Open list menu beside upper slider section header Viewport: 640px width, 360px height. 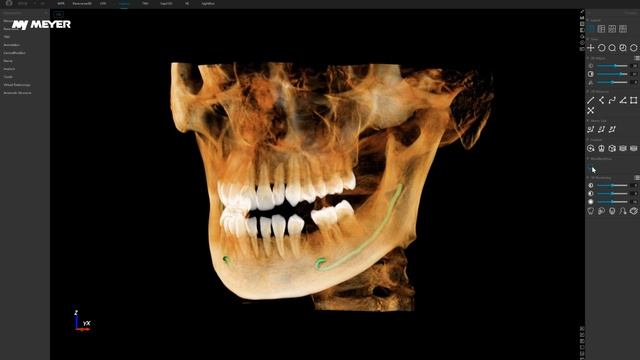[637, 58]
